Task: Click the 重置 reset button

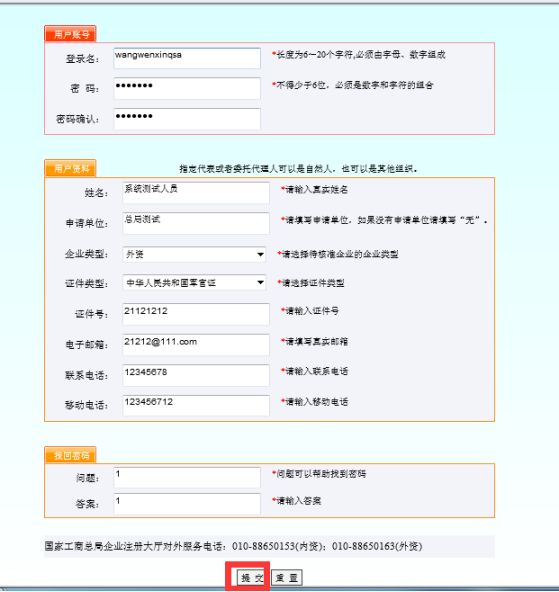Action: click(287, 577)
